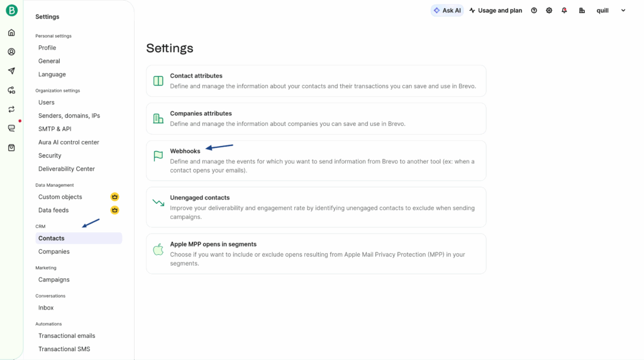
Task: Click the Ask AI button
Action: [447, 11]
